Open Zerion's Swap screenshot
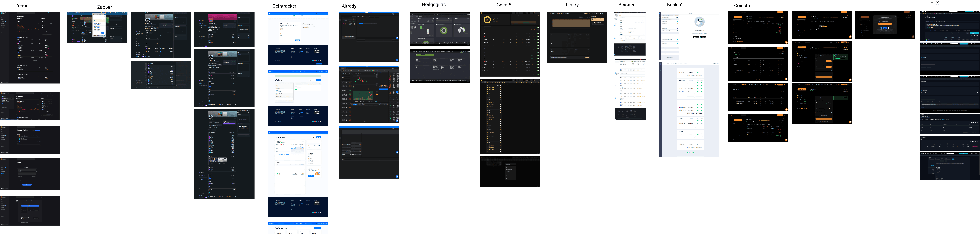980x234 pixels. [x=30, y=174]
